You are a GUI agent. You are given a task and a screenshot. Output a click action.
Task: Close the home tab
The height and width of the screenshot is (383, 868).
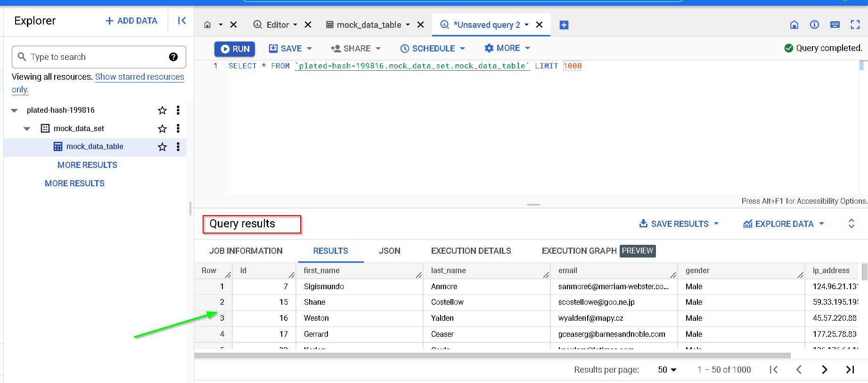(233, 25)
